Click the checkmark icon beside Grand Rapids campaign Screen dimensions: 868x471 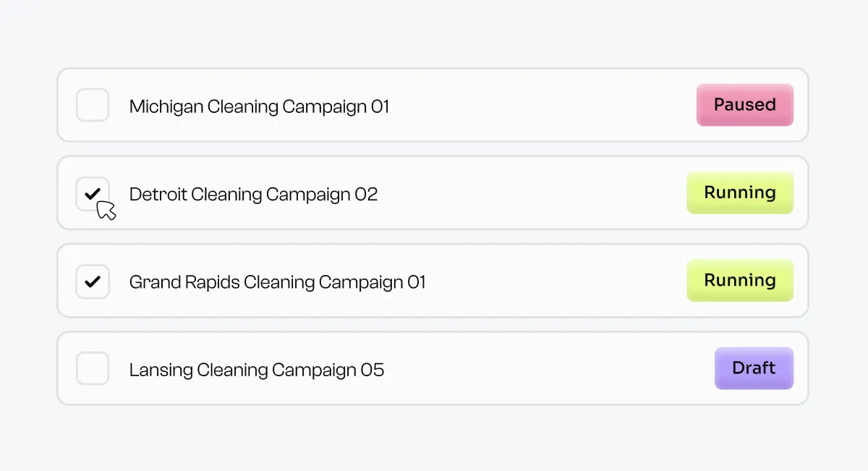[93, 281]
